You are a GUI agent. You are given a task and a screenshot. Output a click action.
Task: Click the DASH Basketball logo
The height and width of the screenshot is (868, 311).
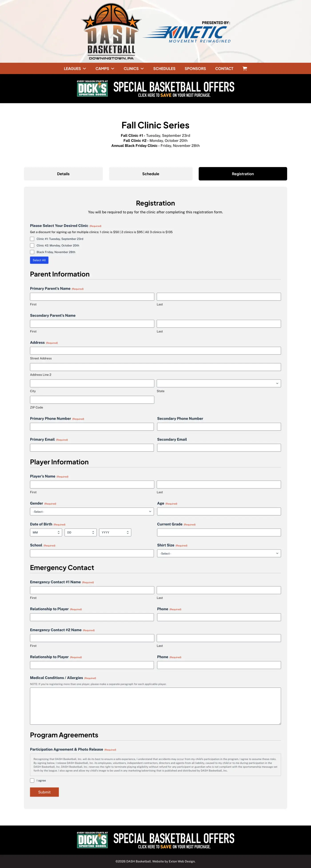pos(111,32)
